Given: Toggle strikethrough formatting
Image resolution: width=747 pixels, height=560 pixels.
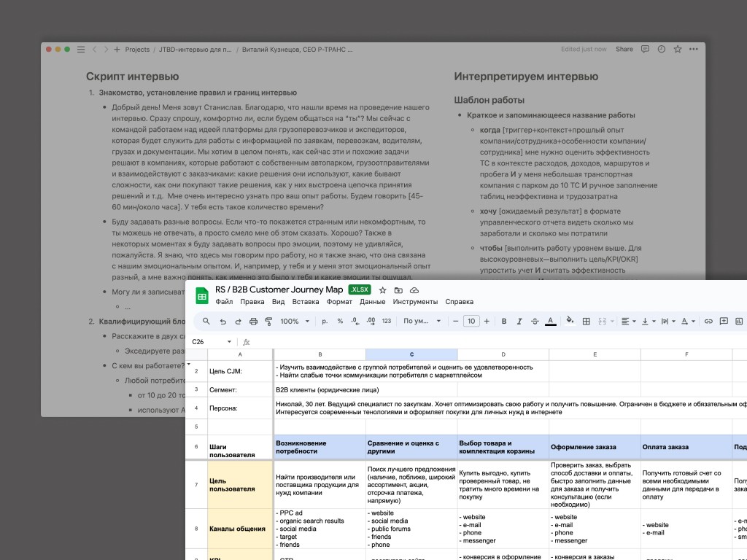Looking at the screenshot, I should coord(535,321).
